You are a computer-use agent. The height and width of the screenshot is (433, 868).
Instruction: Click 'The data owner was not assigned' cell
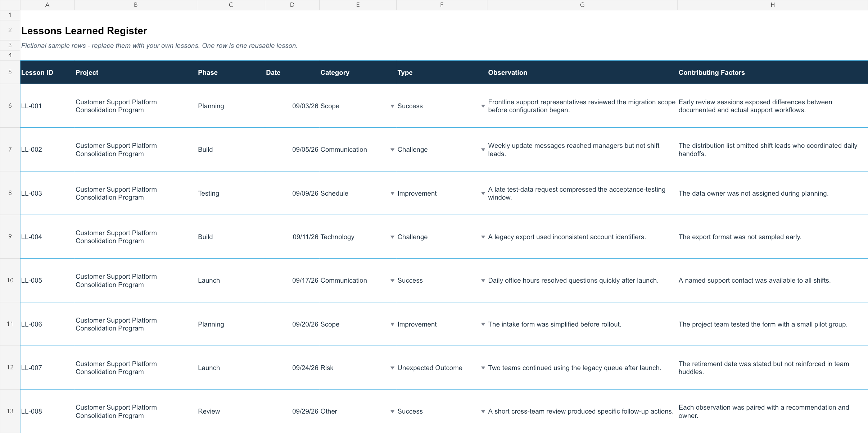pyautogui.click(x=773, y=193)
